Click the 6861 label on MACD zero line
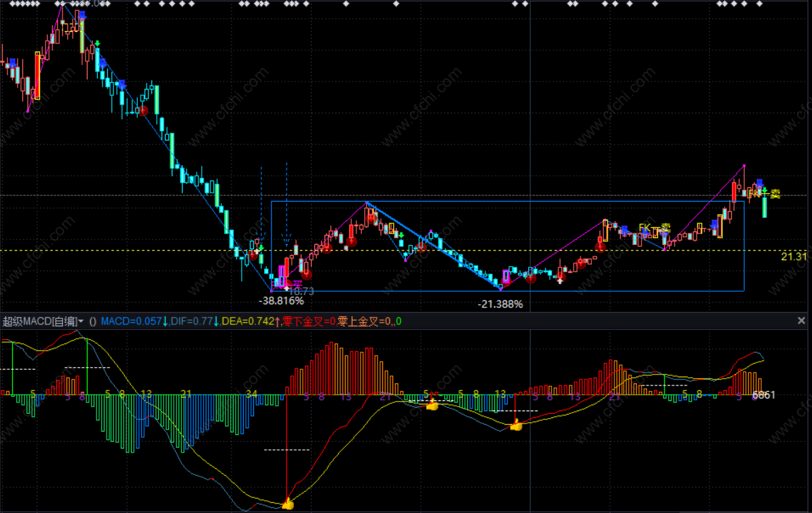The height and width of the screenshot is (513, 812). click(x=763, y=395)
